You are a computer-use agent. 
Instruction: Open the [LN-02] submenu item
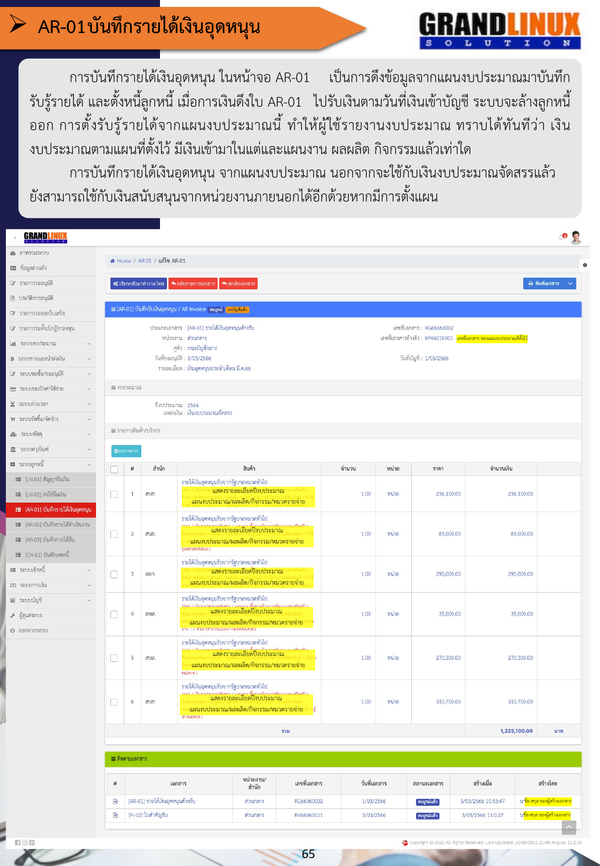click(51, 494)
